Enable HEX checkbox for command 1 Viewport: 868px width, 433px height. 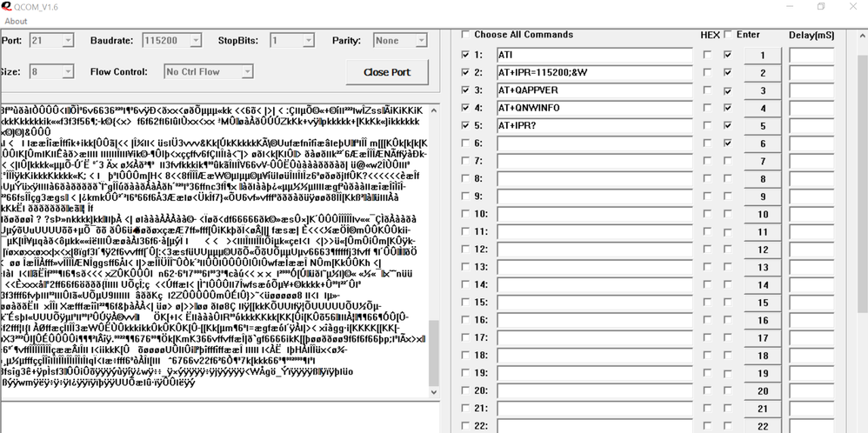pyautogui.click(x=707, y=55)
